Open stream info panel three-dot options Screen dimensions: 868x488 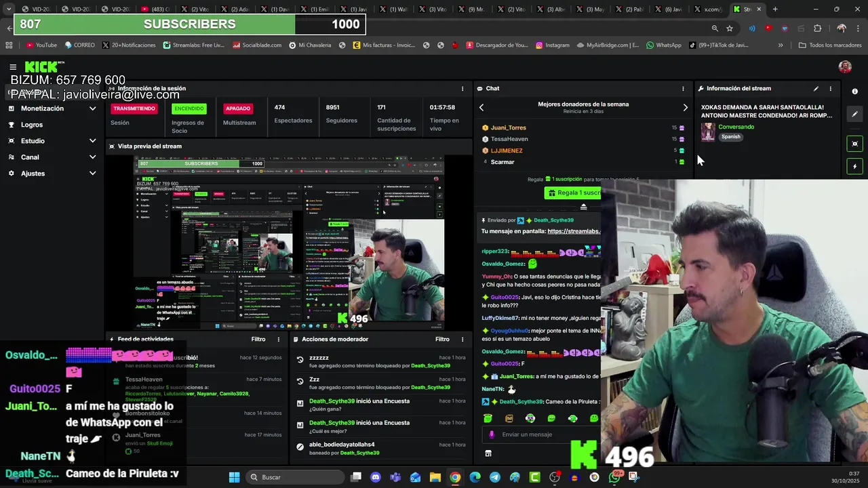click(830, 89)
